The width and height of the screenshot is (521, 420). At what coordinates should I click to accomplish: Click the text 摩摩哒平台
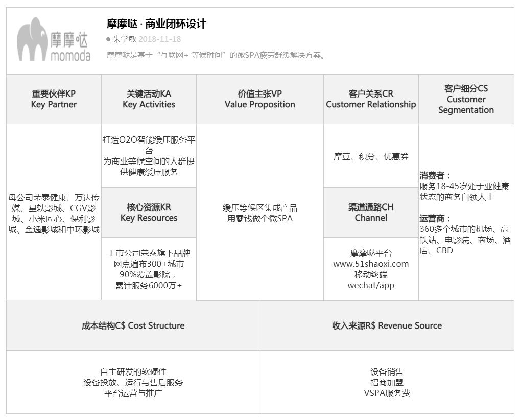pyautogui.click(x=371, y=253)
